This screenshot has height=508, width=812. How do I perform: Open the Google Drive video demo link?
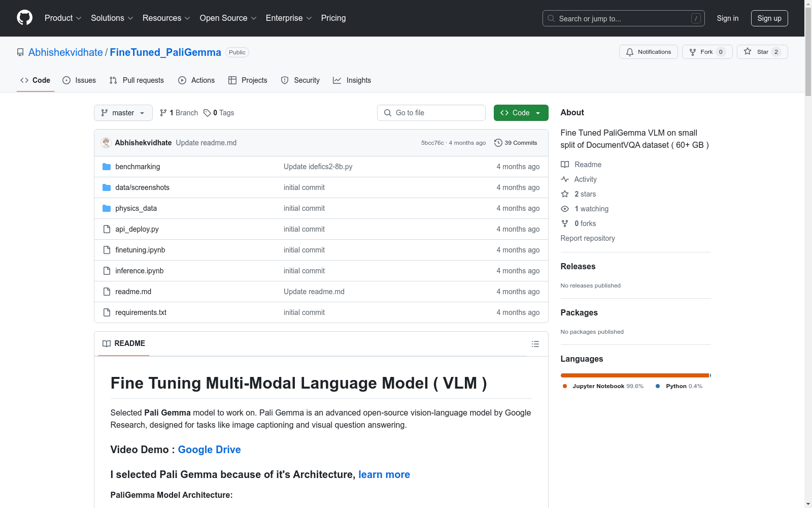click(x=209, y=450)
